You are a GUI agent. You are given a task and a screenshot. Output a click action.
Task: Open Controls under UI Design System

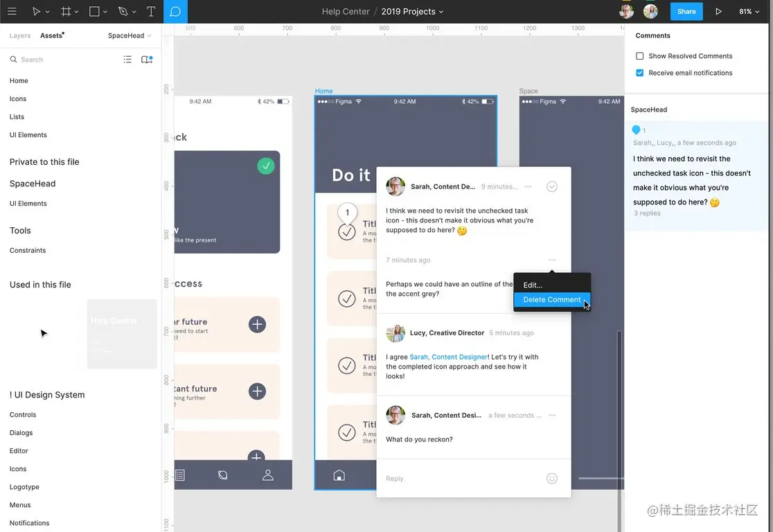pyautogui.click(x=23, y=415)
